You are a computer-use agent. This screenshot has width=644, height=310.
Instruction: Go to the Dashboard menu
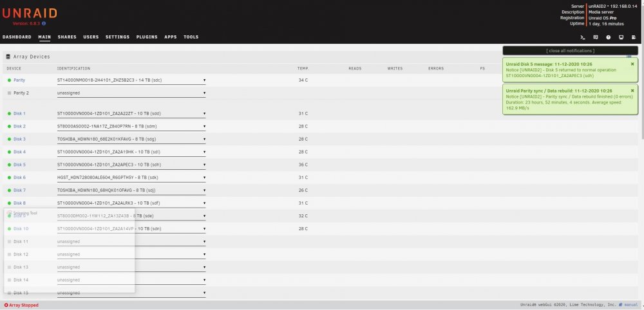[17, 37]
